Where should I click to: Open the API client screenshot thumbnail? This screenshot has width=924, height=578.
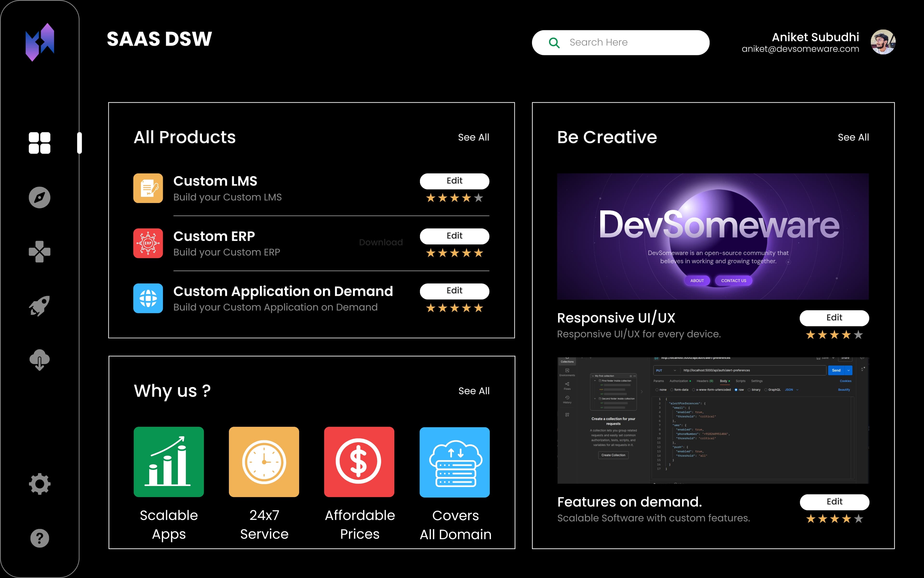point(713,420)
